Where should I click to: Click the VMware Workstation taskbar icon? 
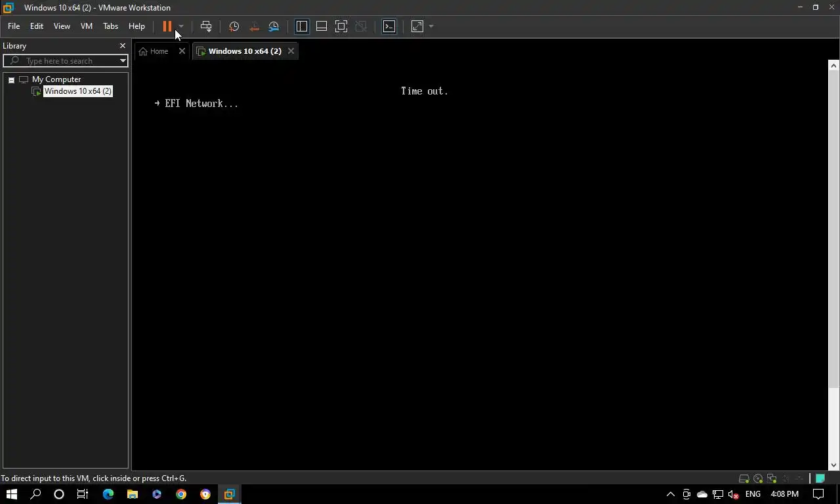(x=229, y=494)
